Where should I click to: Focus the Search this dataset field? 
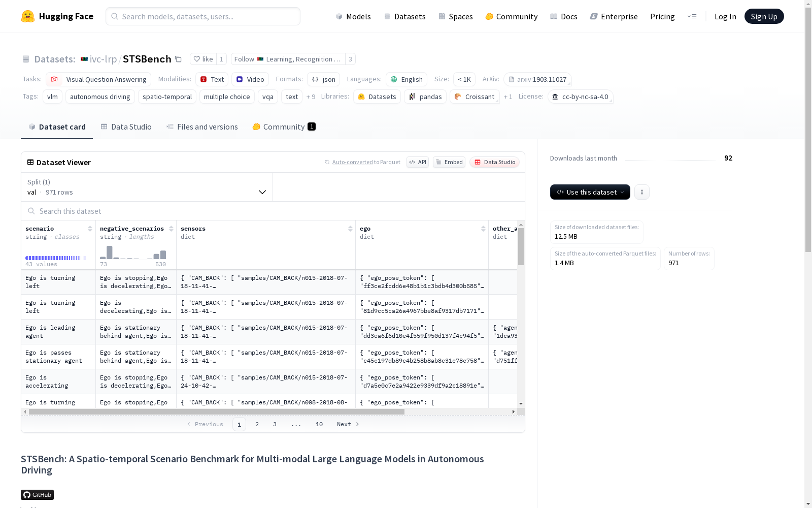tap(273, 211)
